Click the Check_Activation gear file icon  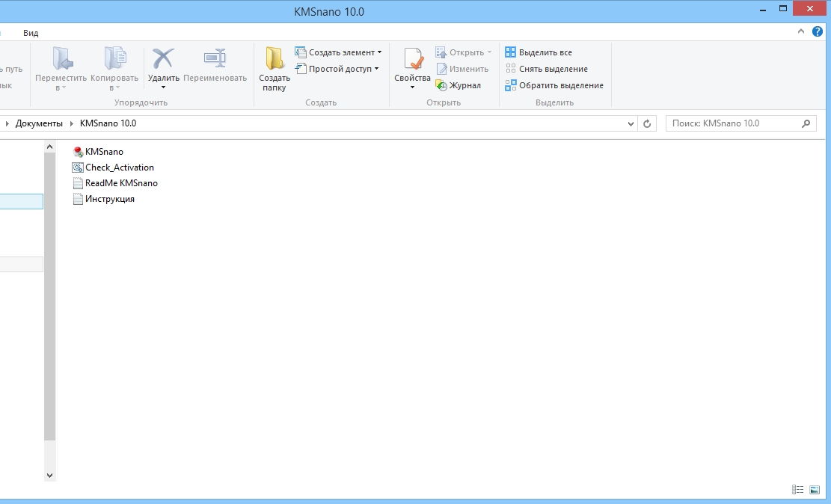point(78,168)
